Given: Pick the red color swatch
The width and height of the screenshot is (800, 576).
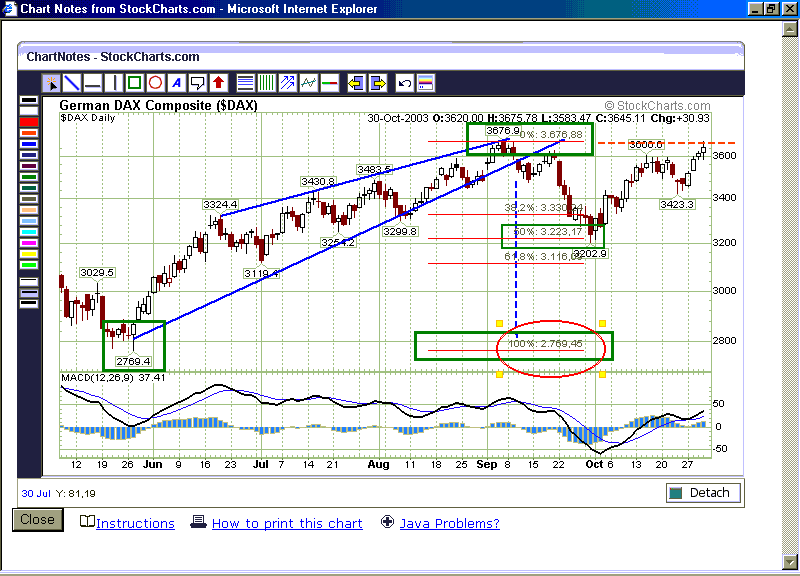Looking at the screenshot, I should (x=29, y=122).
